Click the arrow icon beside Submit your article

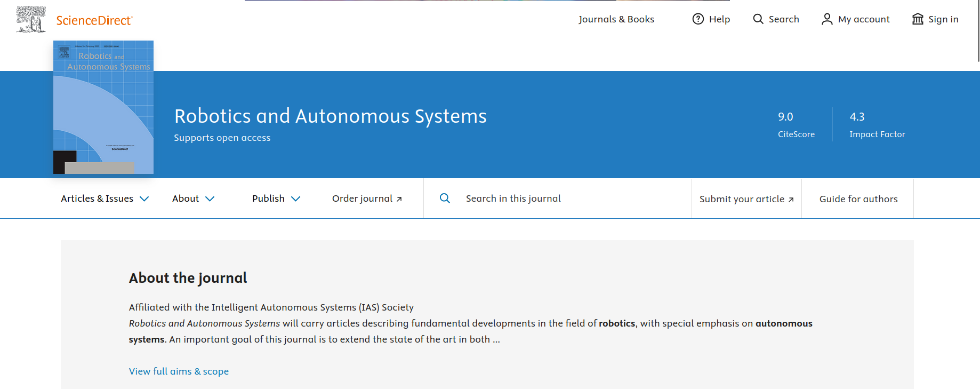pyautogui.click(x=791, y=200)
